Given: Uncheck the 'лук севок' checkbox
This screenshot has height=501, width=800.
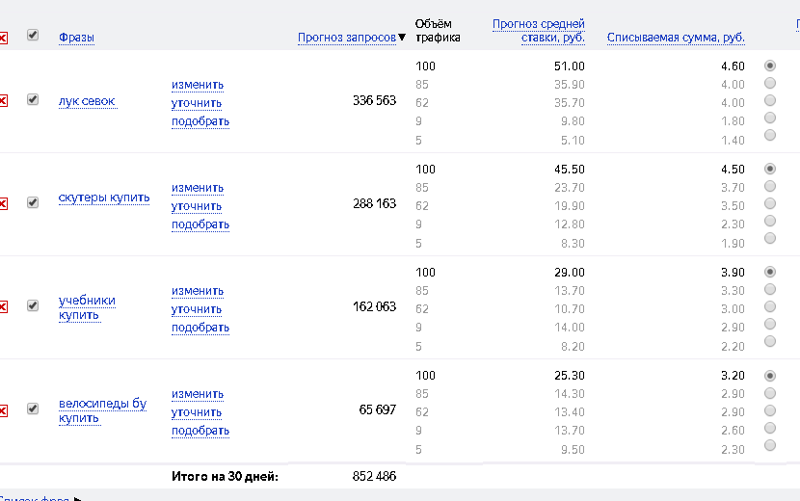Looking at the screenshot, I should tap(33, 99).
